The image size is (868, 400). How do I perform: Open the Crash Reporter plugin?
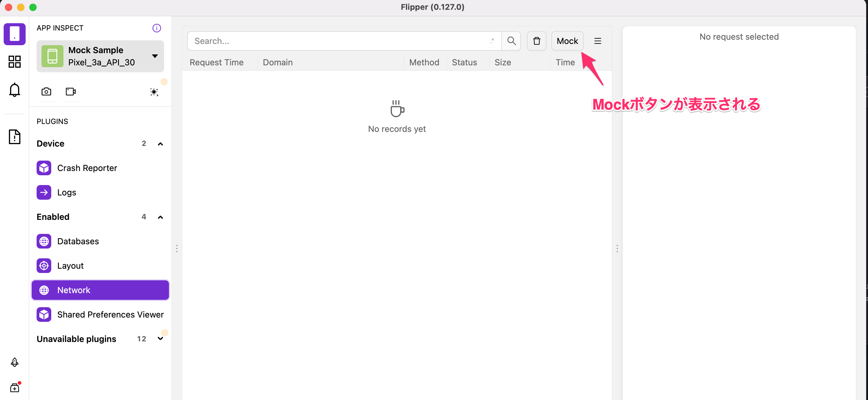click(x=87, y=168)
